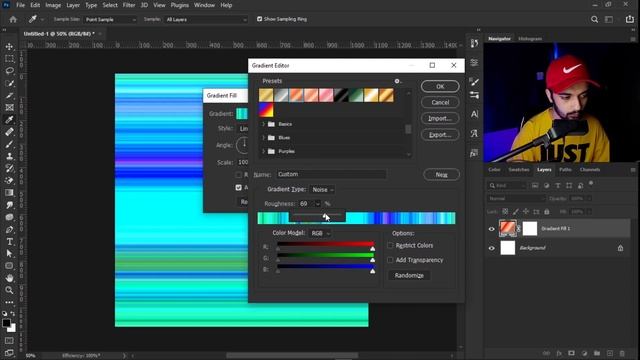Viewport: 640px width, 360px height.
Task: Open the Window menu
Action: (x=204, y=5)
